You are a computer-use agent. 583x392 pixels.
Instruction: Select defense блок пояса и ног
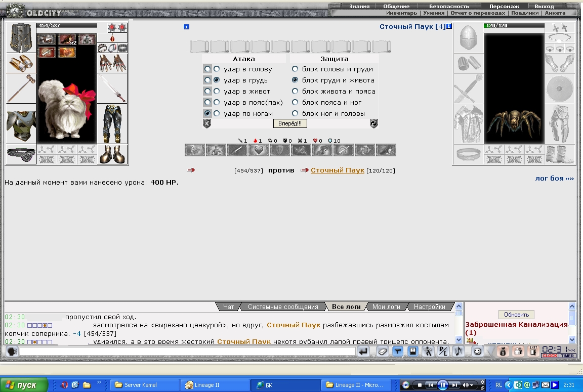pos(295,102)
